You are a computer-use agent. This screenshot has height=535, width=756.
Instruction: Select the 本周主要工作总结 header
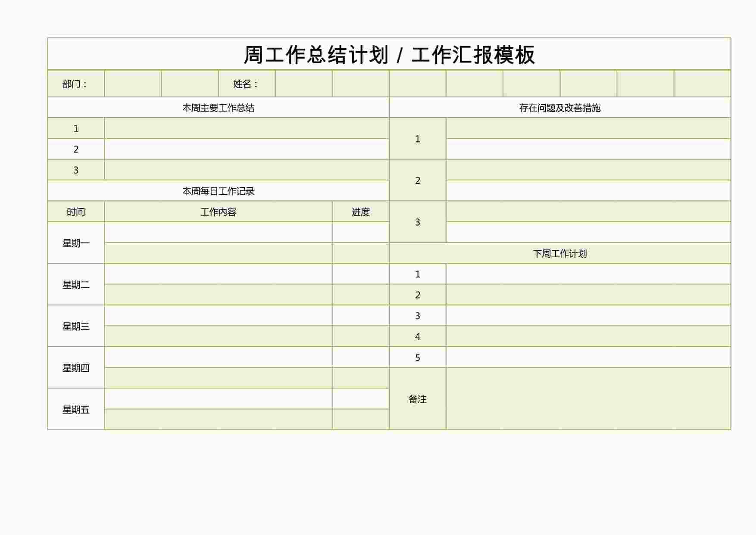tap(218, 108)
